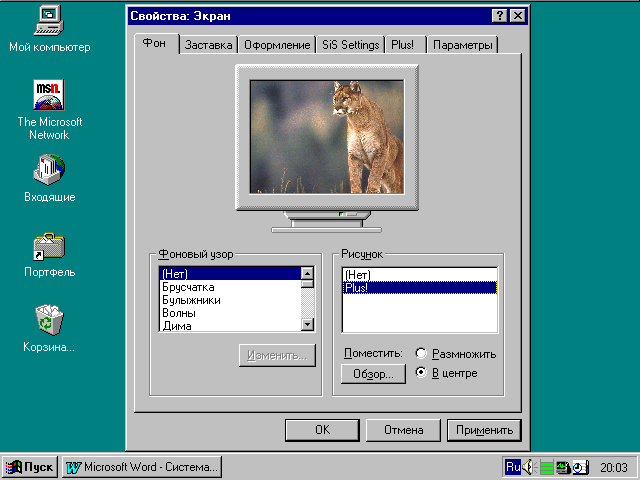Image resolution: width=640 pixels, height=480 pixels.
Task: Switch to the Заставка tab
Action: pos(208,44)
